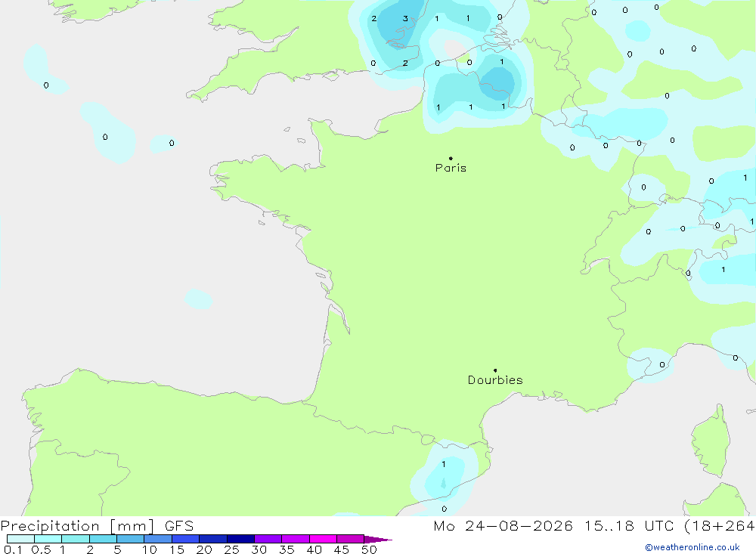Select the dark blue swatch between 20 and 25

click(x=213, y=539)
